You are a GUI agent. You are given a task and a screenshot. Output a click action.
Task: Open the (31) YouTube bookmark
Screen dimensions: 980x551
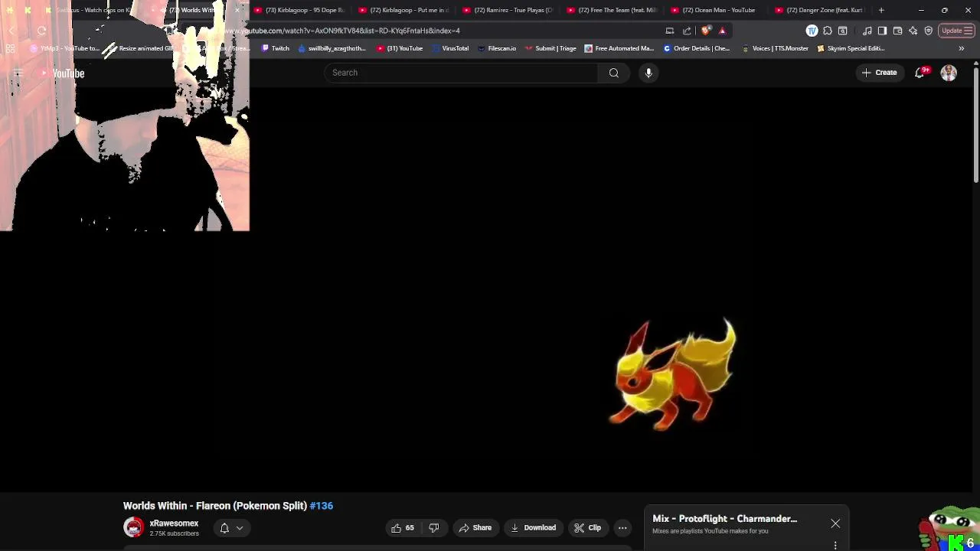(x=400, y=48)
